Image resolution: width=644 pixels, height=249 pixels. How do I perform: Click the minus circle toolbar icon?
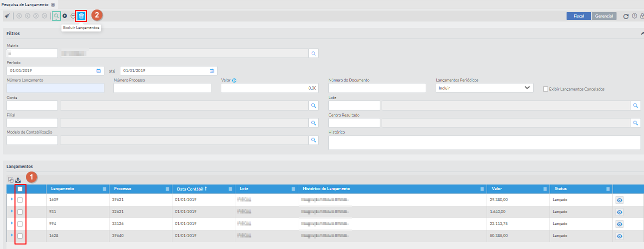coord(73,16)
